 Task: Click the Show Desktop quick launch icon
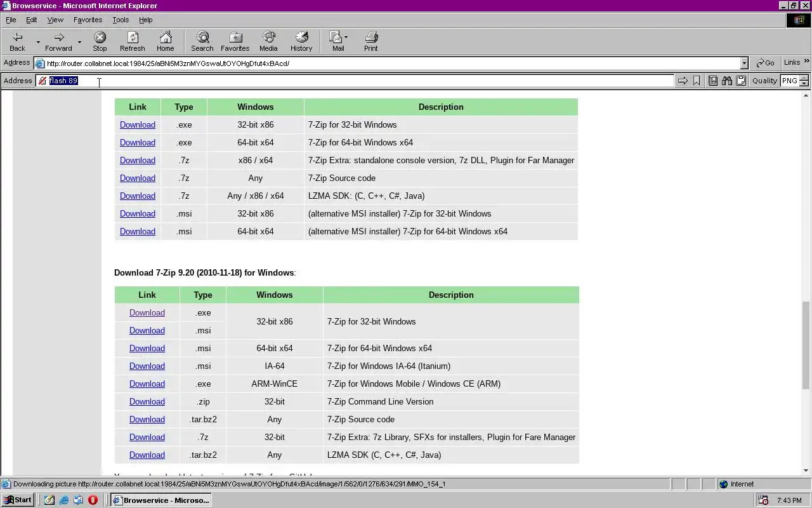pos(49,500)
